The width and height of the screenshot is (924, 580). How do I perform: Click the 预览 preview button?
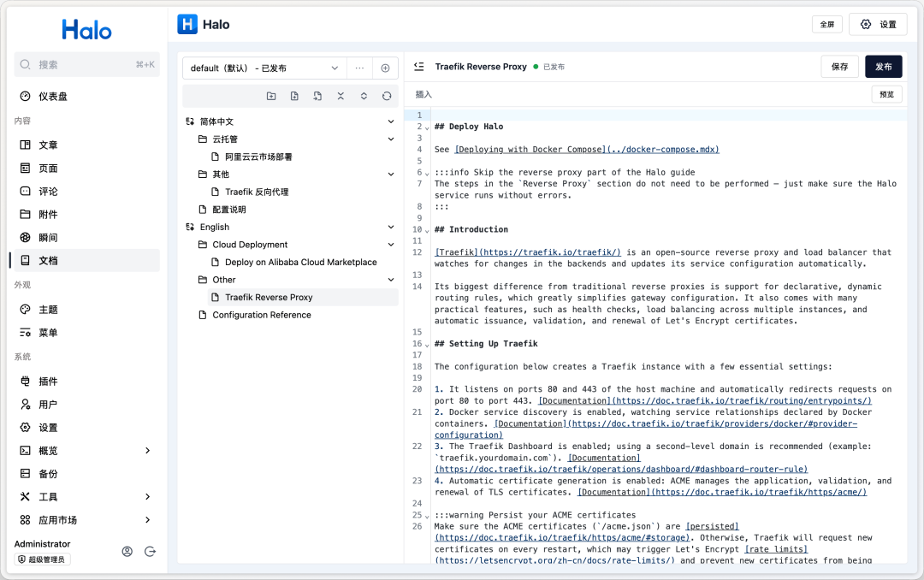887,94
